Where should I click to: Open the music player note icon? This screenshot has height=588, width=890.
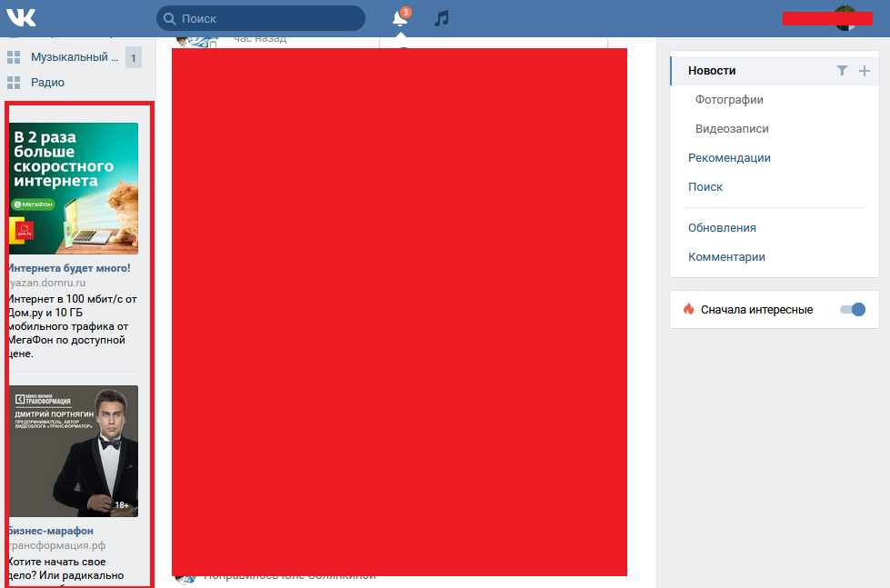[x=441, y=18]
